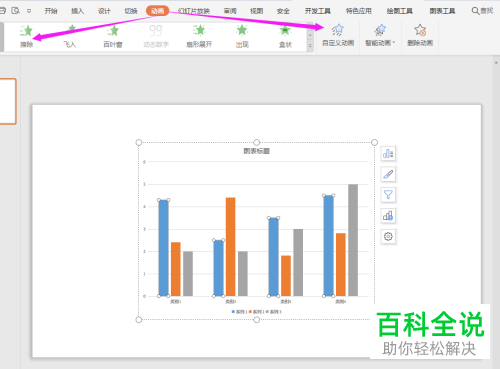Select the 系列3 legend entry
500x369 pixels.
click(x=273, y=312)
